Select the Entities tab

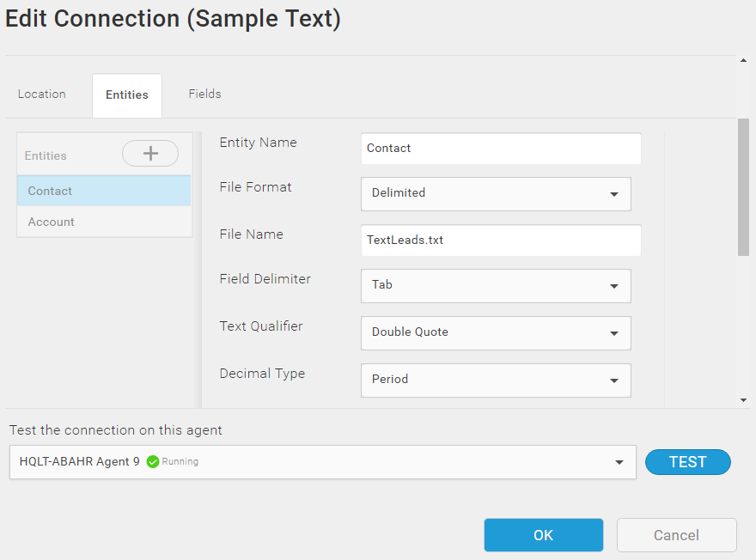pos(127,95)
